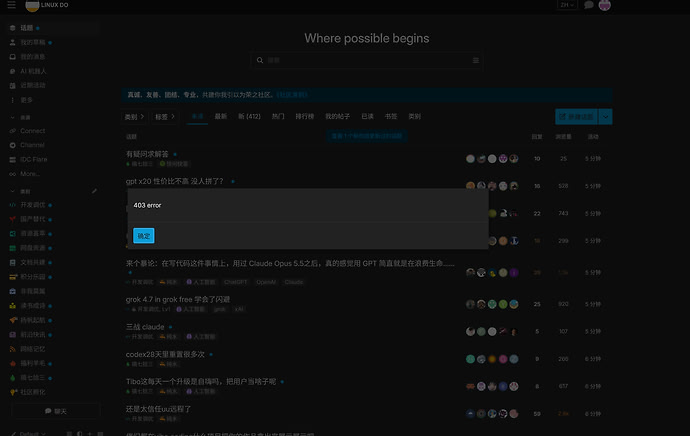Screen dimensions: 690x436
Task: Switch to the 排行榜 tab
Action: pyautogui.click(x=305, y=116)
